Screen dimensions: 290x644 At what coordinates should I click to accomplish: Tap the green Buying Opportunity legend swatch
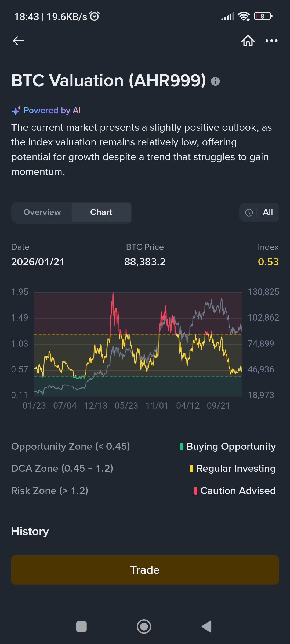[x=182, y=447]
